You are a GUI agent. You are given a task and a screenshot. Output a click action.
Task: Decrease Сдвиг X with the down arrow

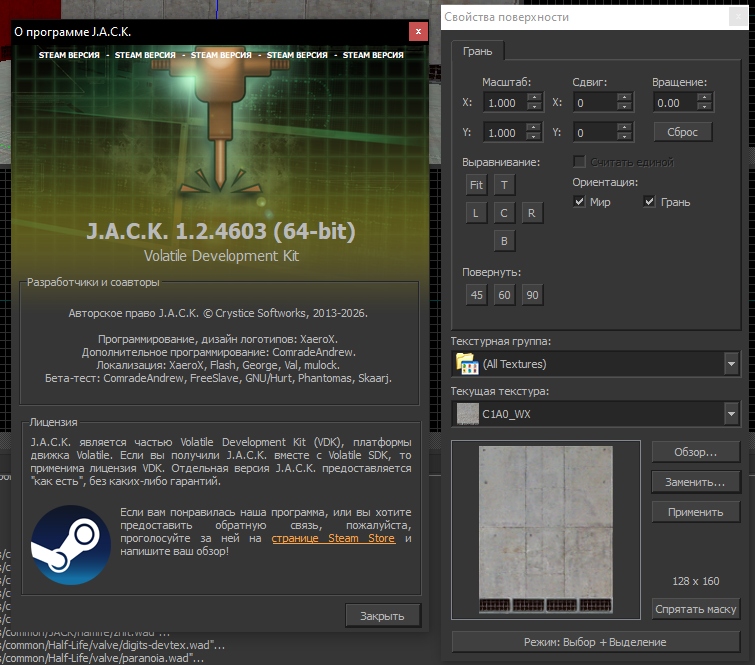point(625,107)
